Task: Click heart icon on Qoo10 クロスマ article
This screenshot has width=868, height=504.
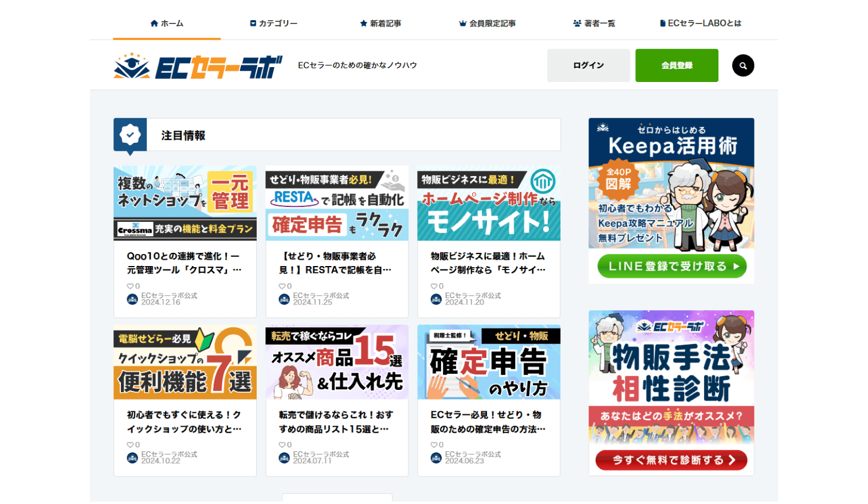Action: pyautogui.click(x=130, y=286)
